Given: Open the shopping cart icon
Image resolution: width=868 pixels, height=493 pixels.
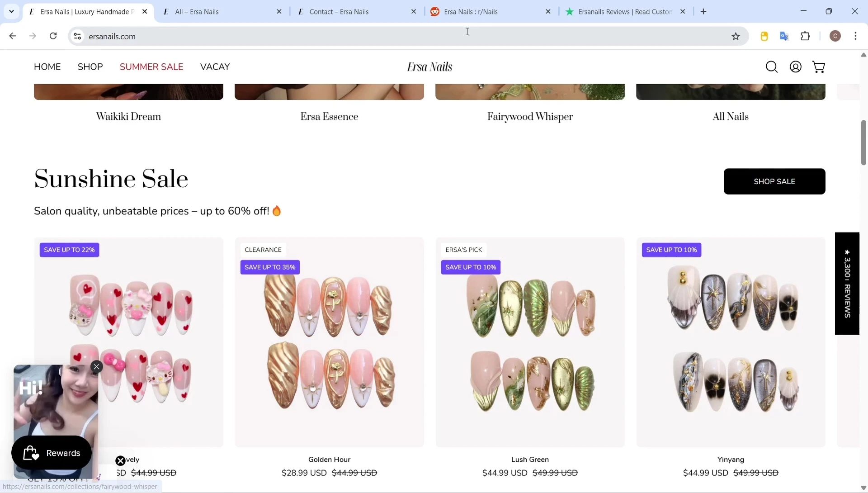Looking at the screenshot, I should (x=819, y=67).
